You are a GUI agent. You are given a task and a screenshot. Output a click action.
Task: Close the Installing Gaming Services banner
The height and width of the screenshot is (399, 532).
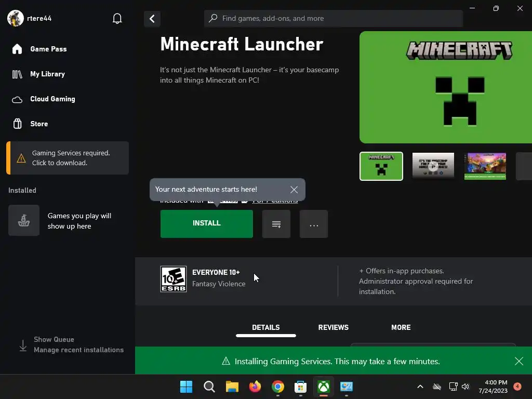point(518,361)
